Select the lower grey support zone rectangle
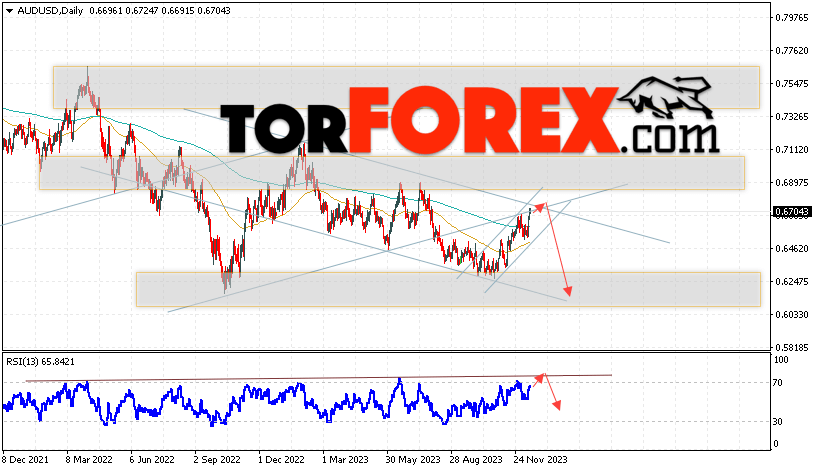This screenshot has height=471, width=816. (x=448, y=289)
